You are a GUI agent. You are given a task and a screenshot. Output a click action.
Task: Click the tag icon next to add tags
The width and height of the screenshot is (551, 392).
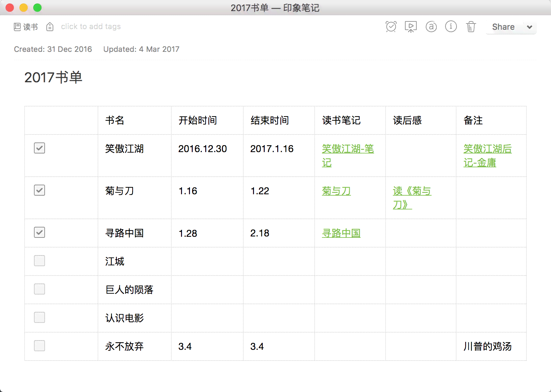[50, 27]
